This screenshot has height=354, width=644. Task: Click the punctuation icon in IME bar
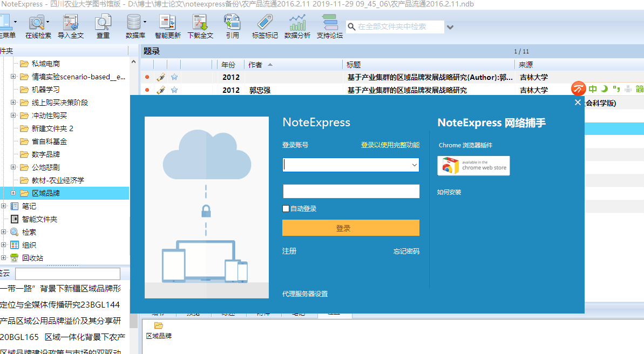(616, 88)
